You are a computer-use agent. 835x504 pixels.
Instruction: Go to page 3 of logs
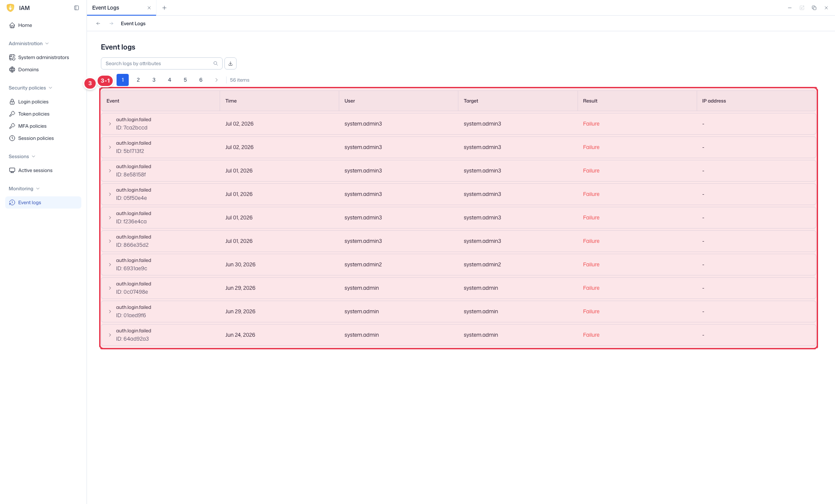point(154,80)
